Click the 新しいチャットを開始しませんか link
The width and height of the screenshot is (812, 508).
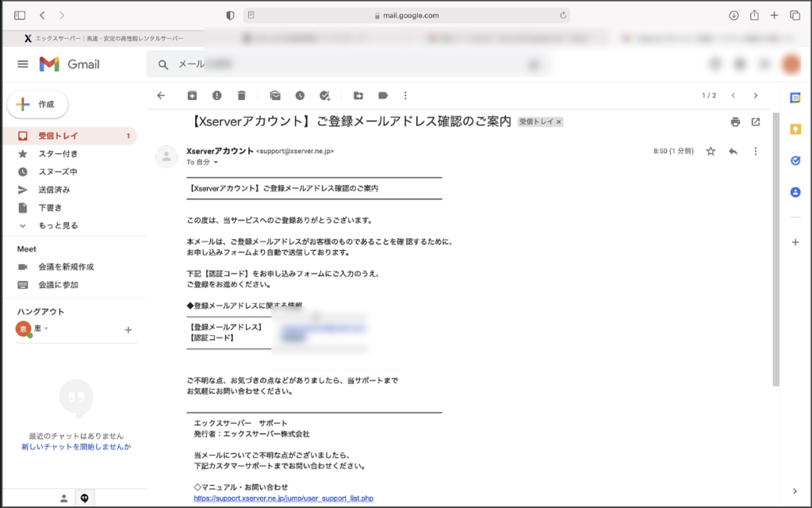[x=76, y=447]
